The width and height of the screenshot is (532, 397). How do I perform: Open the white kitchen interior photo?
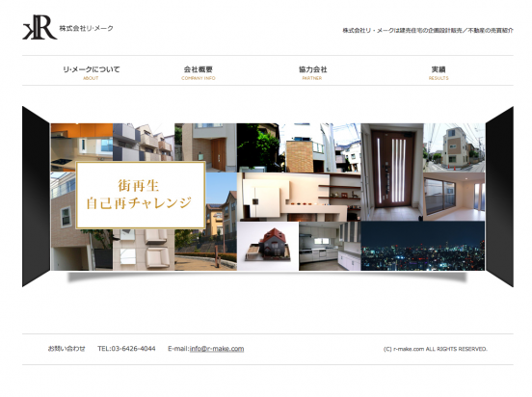pyautogui.click(x=330, y=247)
